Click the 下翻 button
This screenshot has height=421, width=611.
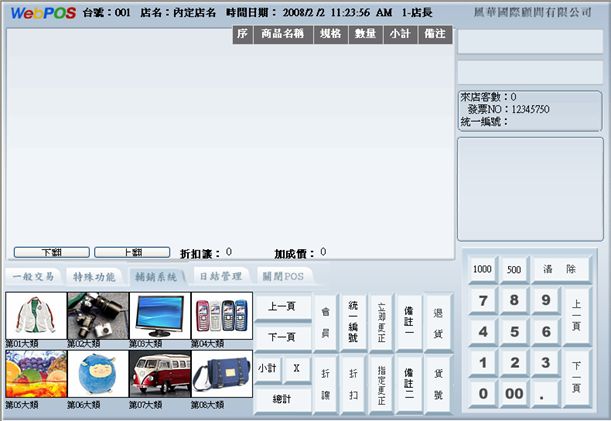click(52, 252)
